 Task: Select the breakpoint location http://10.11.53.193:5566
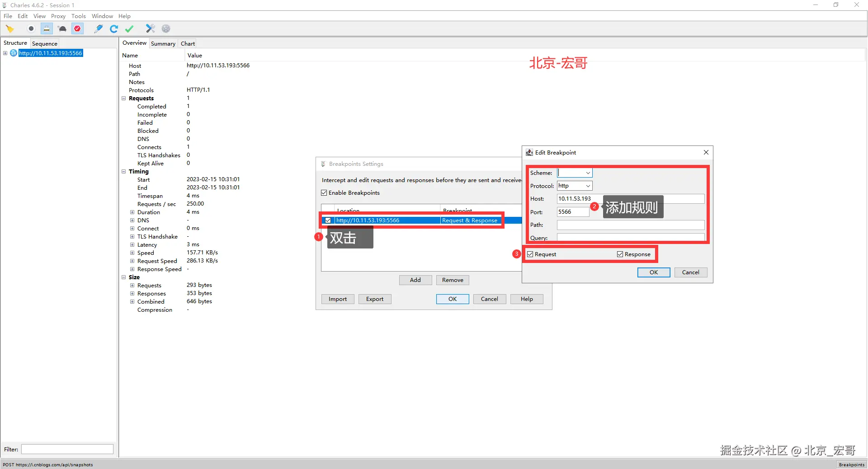click(368, 220)
